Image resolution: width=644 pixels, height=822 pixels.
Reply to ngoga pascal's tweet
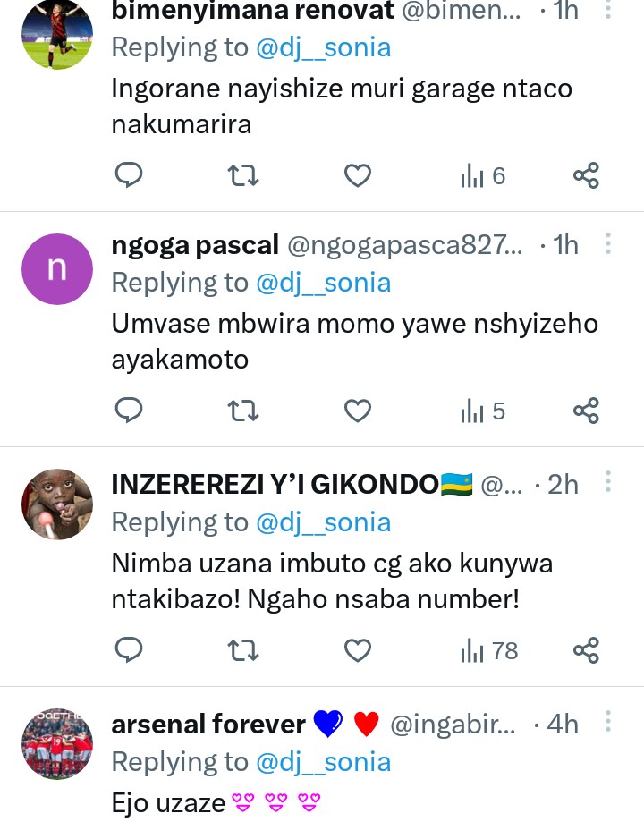[x=130, y=411]
